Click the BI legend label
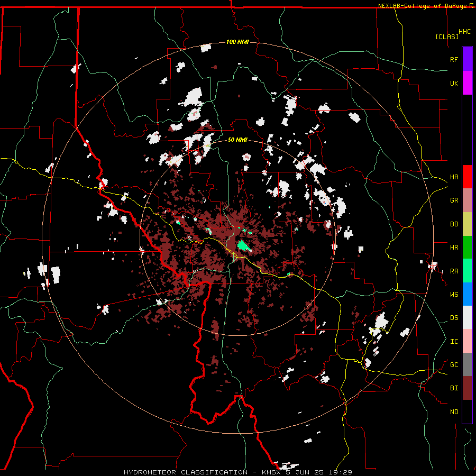Viewport: 476px width, 476px height. [454, 388]
